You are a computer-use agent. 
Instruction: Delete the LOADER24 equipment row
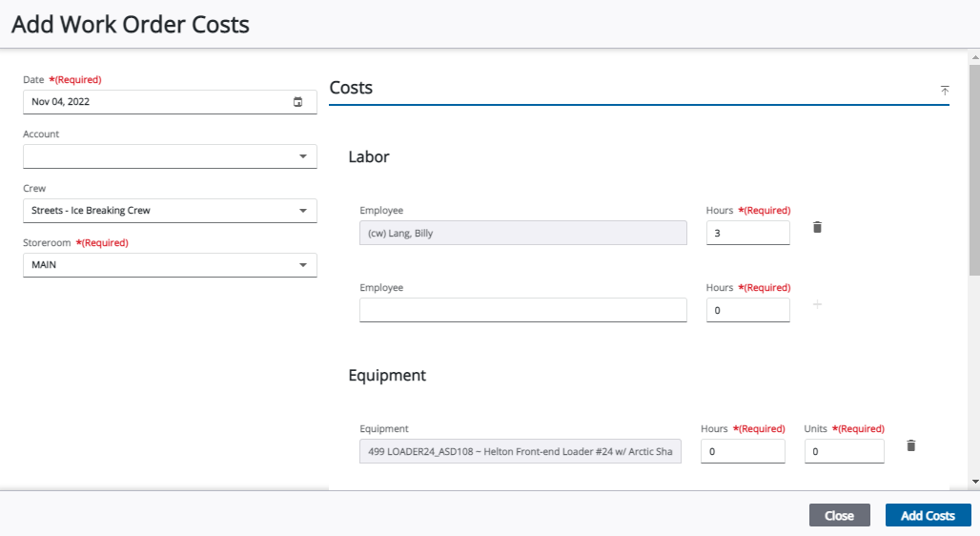(x=910, y=445)
